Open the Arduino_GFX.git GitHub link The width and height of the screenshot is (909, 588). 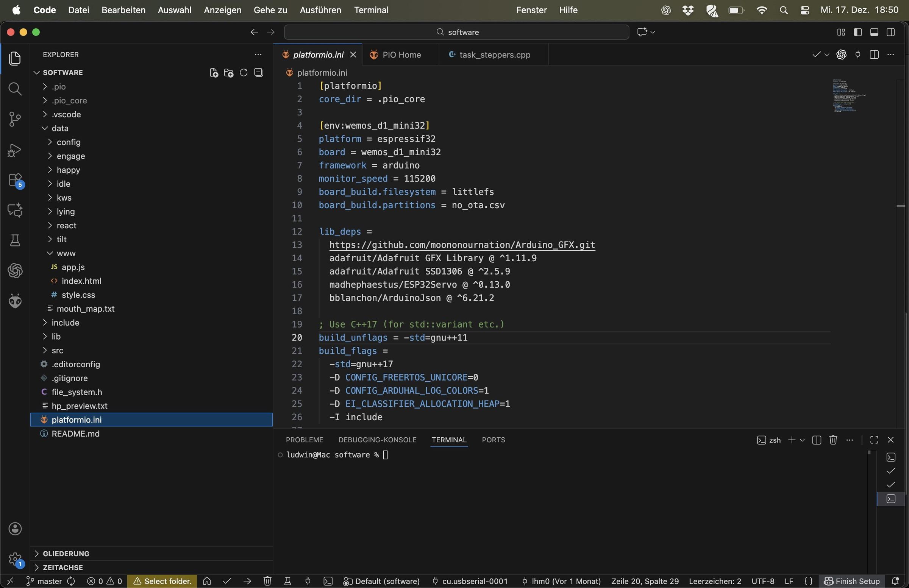click(462, 245)
